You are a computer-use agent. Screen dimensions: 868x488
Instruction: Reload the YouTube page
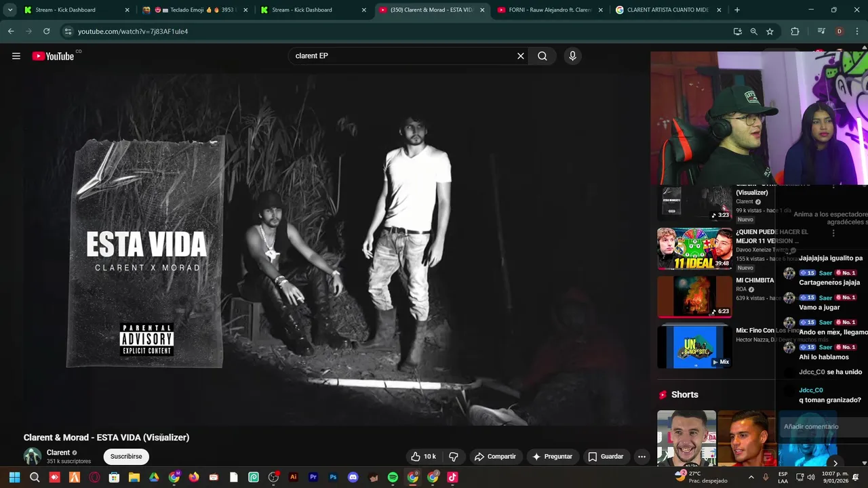coord(46,31)
